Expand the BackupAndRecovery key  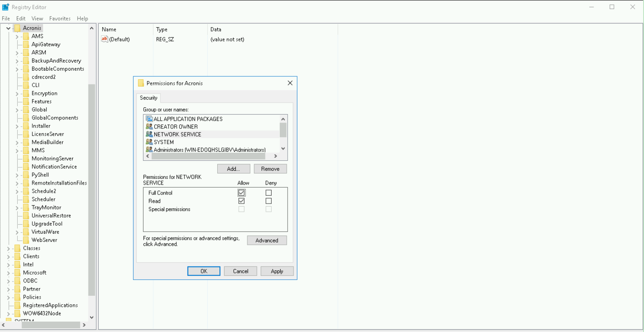pyautogui.click(x=17, y=61)
